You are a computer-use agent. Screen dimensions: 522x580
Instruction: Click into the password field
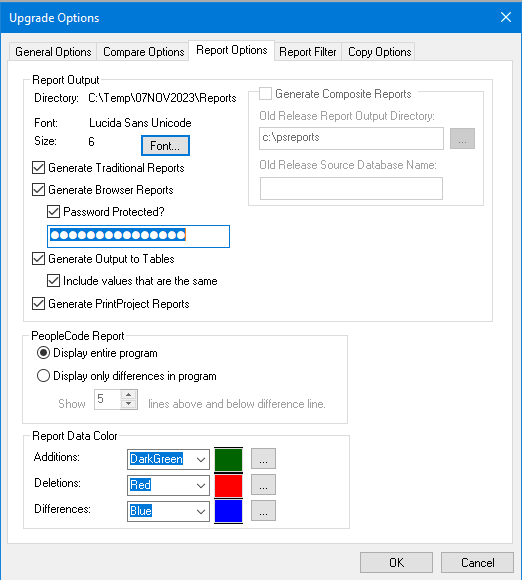pyautogui.click(x=138, y=236)
